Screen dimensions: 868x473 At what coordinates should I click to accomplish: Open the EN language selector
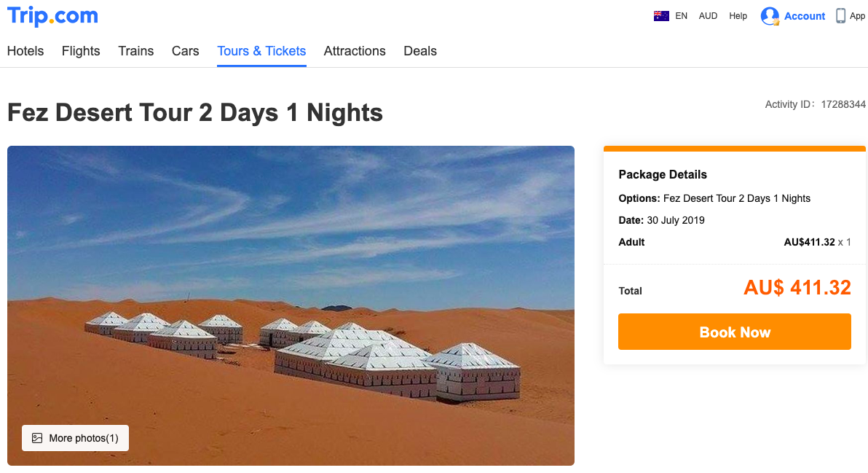(x=681, y=15)
